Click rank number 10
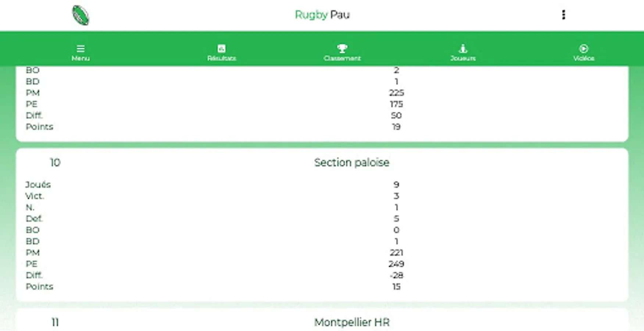The image size is (644, 331). pyautogui.click(x=55, y=163)
